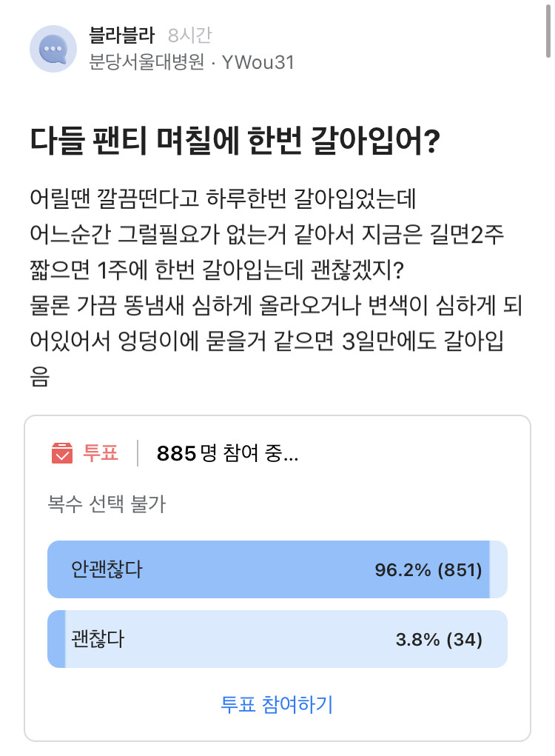Tap the speech bubble inside the profile avatar
The image size is (555, 756).
coord(52,47)
